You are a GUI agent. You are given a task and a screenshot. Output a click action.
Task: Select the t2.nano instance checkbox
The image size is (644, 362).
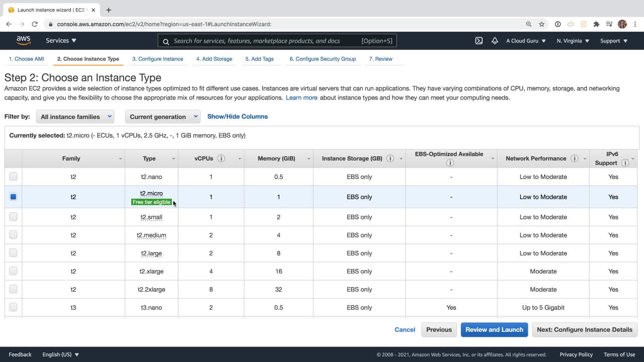point(13,176)
